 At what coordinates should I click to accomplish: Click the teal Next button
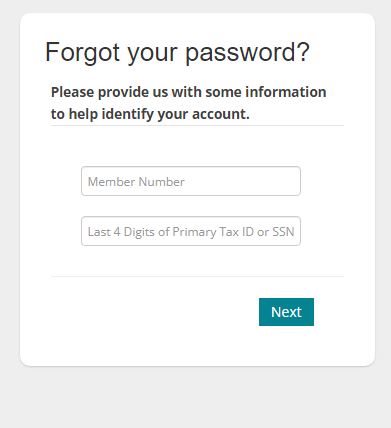[x=286, y=312]
